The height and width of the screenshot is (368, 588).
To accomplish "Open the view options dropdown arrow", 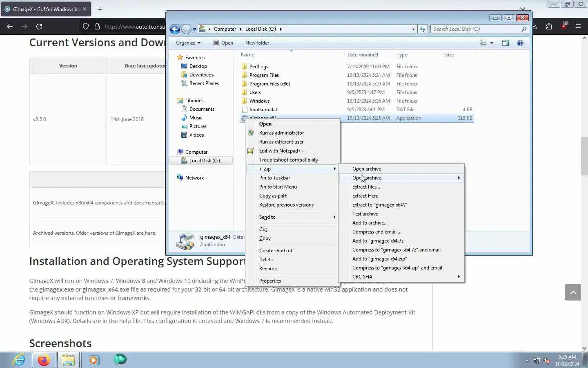I will pyautogui.click(x=492, y=43).
